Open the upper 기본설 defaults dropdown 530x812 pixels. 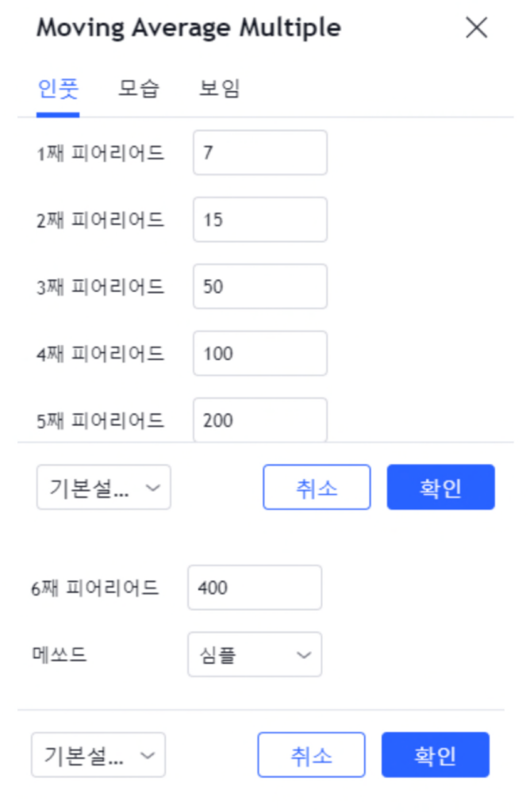(x=103, y=487)
